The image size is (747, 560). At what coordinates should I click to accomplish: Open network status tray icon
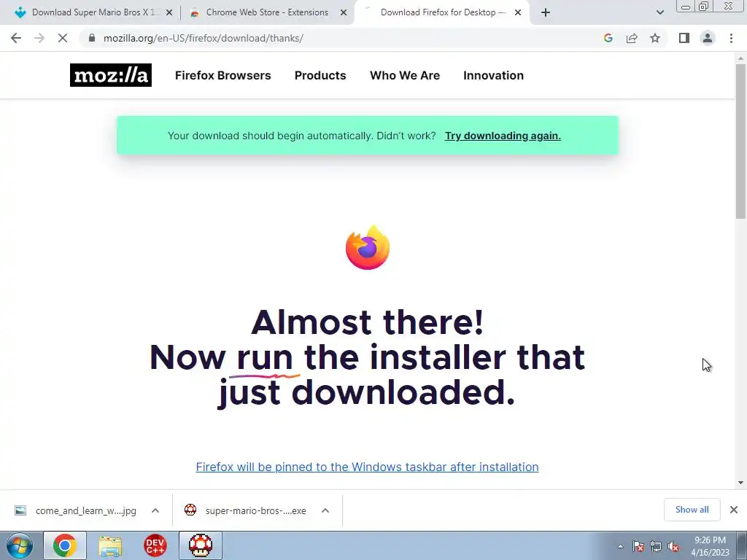tap(656, 547)
